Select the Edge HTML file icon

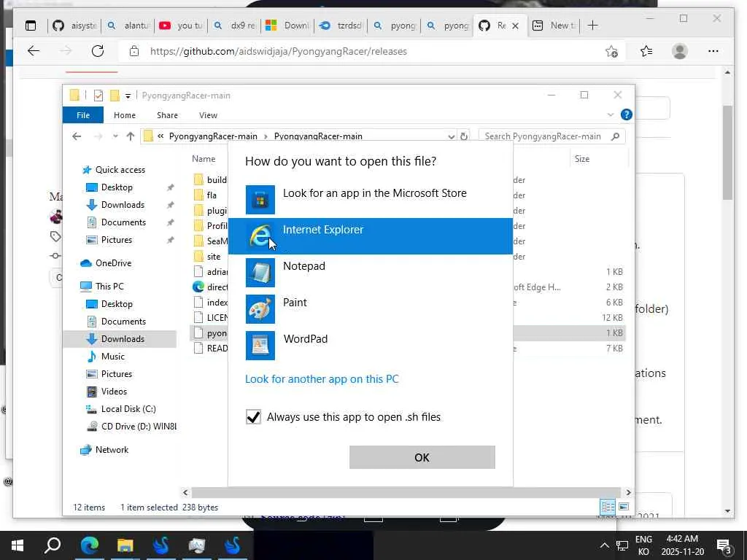pyautogui.click(x=198, y=287)
